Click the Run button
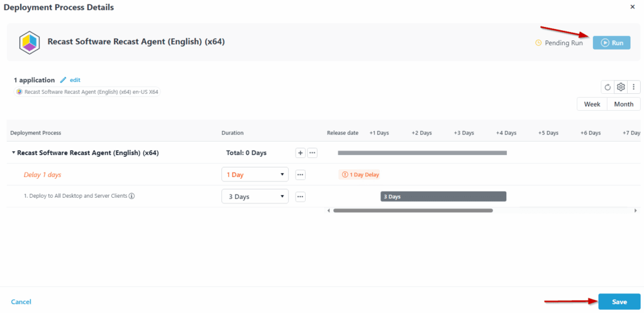Viewport: 644px width, 313px height. pyautogui.click(x=611, y=43)
